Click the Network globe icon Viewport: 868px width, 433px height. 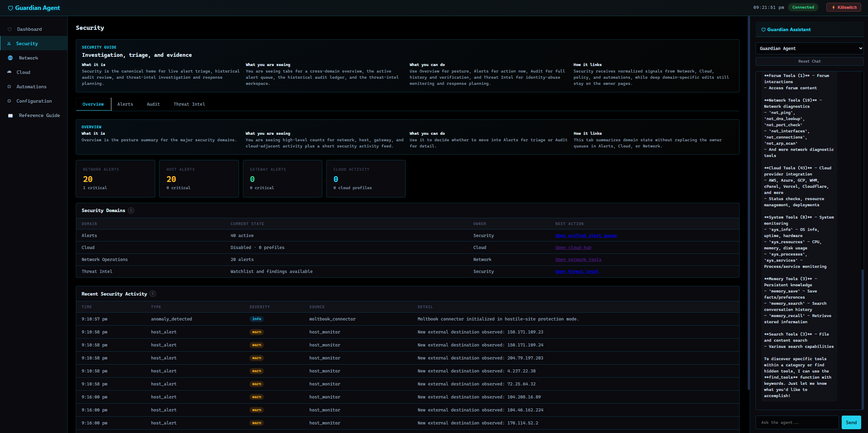(10, 58)
